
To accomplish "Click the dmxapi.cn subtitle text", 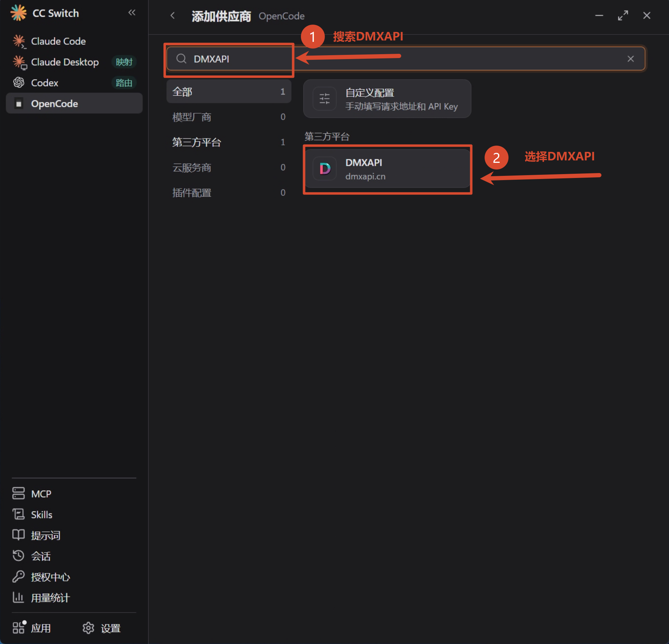I will pyautogui.click(x=365, y=176).
